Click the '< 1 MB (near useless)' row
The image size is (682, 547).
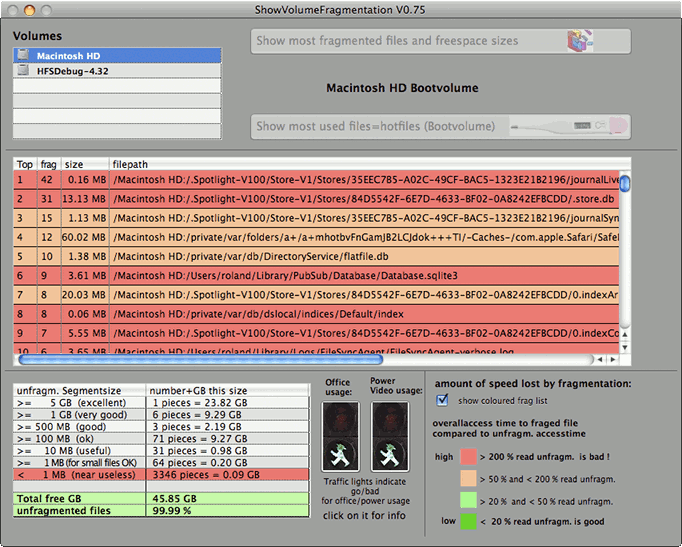(161, 474)
